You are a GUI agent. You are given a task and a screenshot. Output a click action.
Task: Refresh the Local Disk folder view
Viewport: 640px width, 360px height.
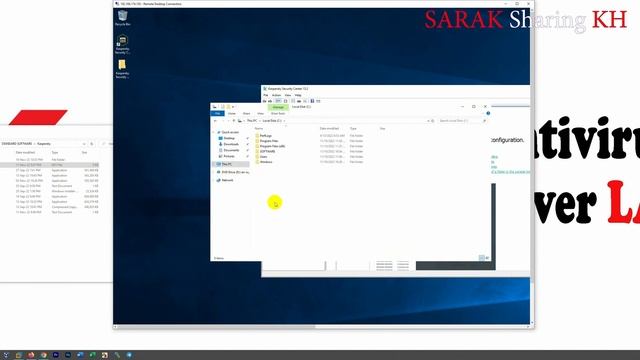point(433,121)
